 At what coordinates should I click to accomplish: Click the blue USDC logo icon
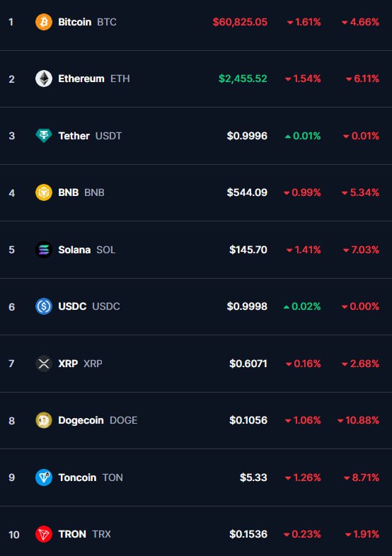[x=44, y=306]
